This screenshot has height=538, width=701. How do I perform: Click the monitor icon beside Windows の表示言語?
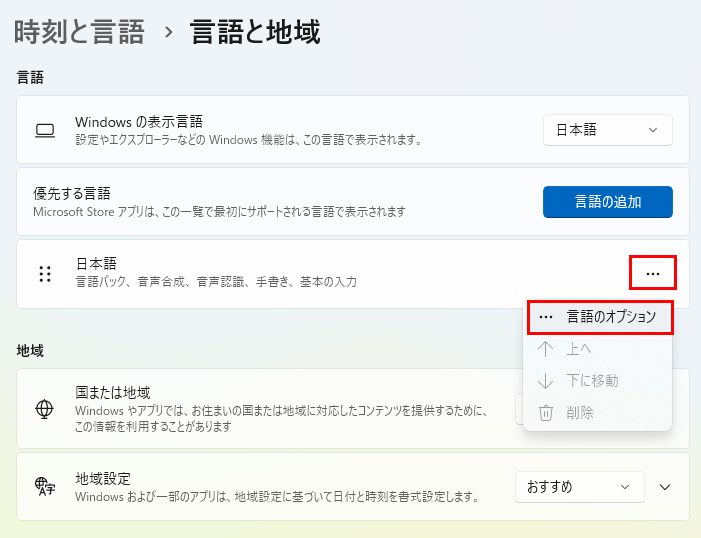point(44,130)
